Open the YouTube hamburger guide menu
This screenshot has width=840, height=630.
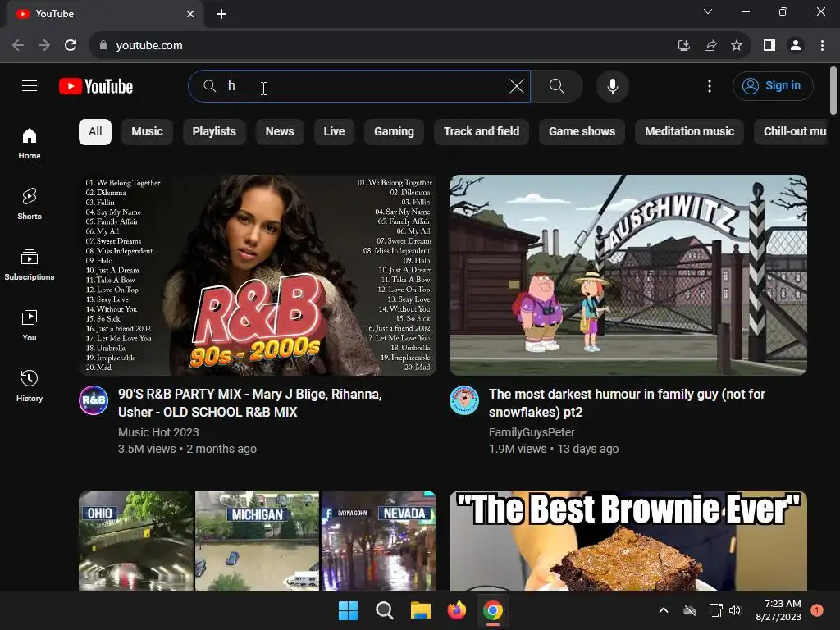[x=30, y=85]
